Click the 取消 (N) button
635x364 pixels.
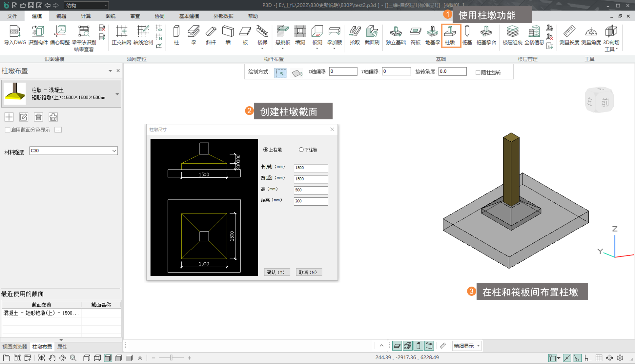pos(308,272)
